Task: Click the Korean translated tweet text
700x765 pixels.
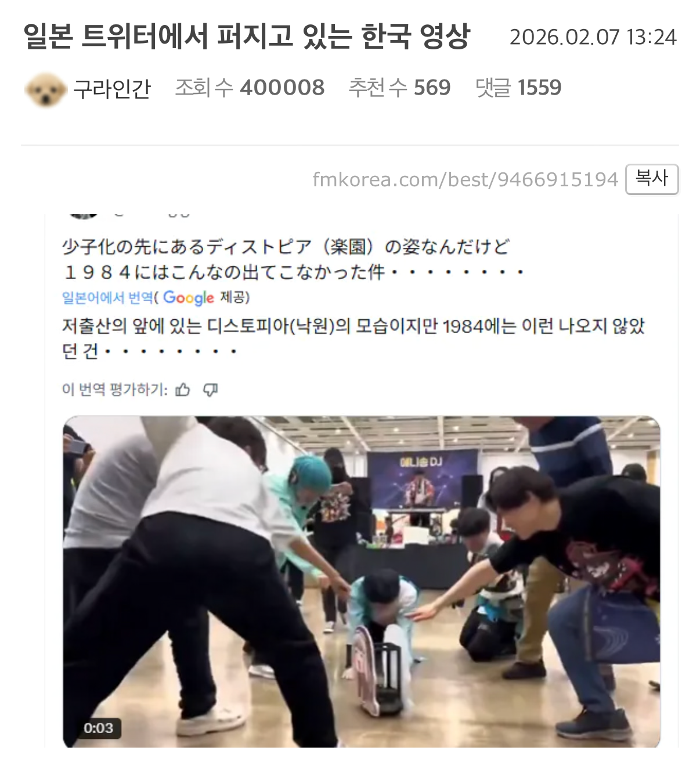Action: click(x=353, y=338)
